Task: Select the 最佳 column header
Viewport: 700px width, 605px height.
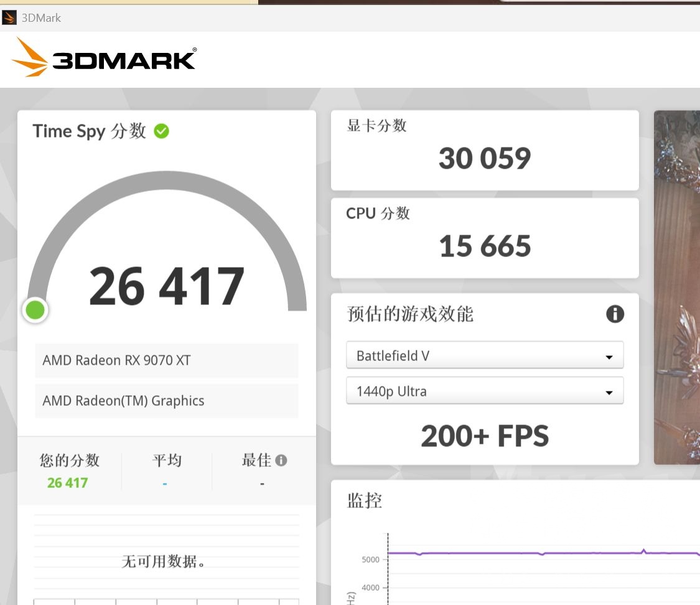Action: pyautogui.click(x=258, y=461)
